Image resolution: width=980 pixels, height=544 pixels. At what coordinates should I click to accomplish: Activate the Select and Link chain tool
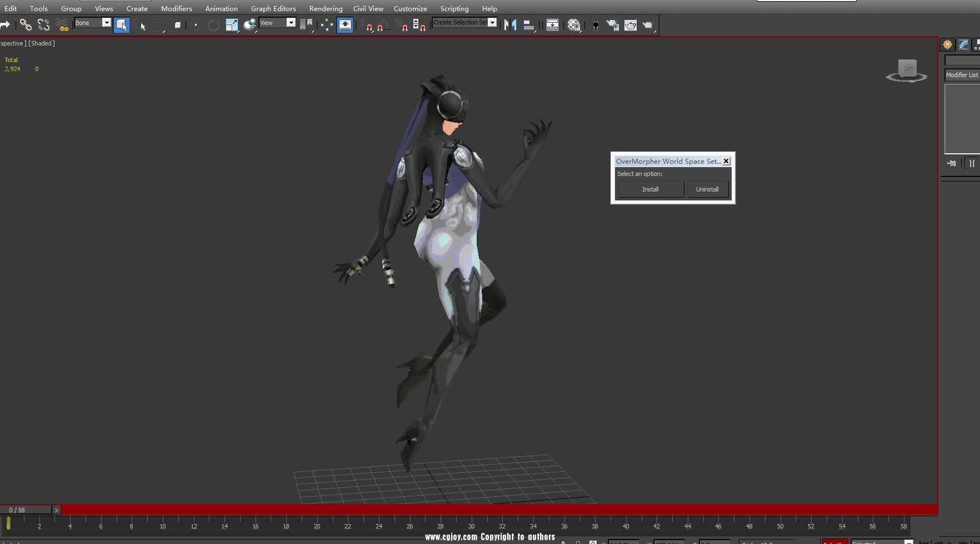click(26, 24)
